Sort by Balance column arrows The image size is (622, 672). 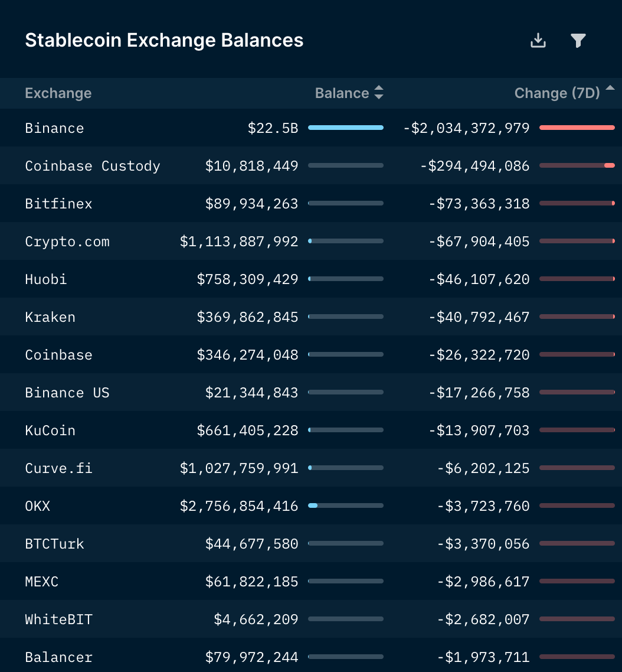coord(379,92)
